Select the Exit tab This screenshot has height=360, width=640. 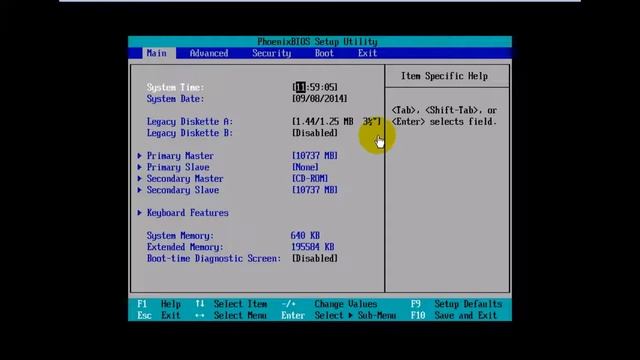pyautogui.click(x=367, y=53)
